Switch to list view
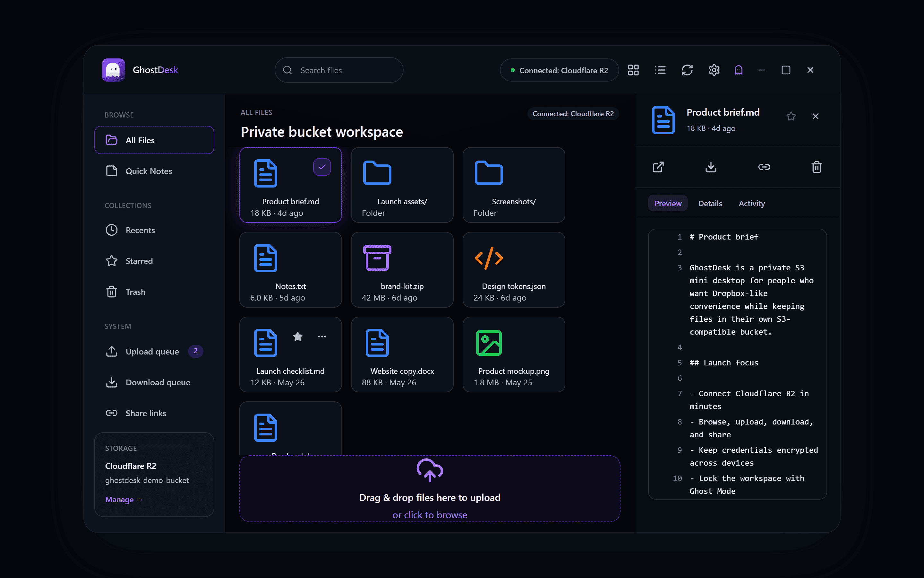924x578 pixels. tap(660, 70)
